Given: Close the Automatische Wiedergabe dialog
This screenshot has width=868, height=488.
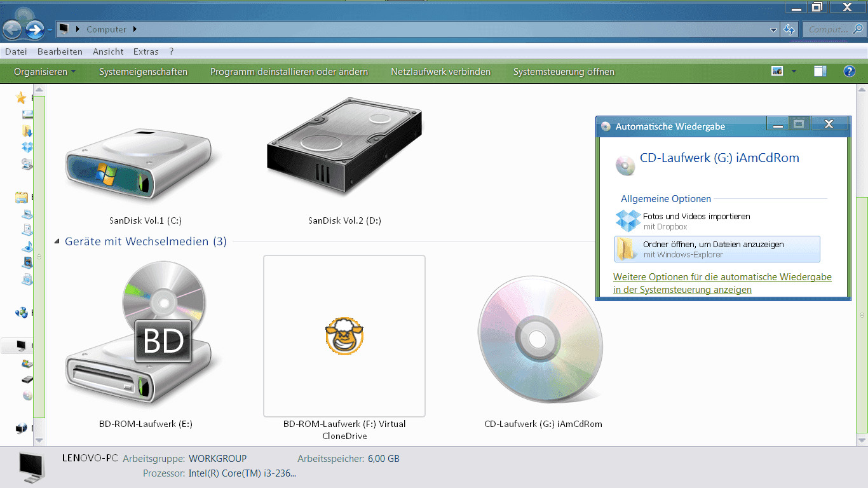Looking at the screenshot, I should pyautogui.click(x=829, y=124).
